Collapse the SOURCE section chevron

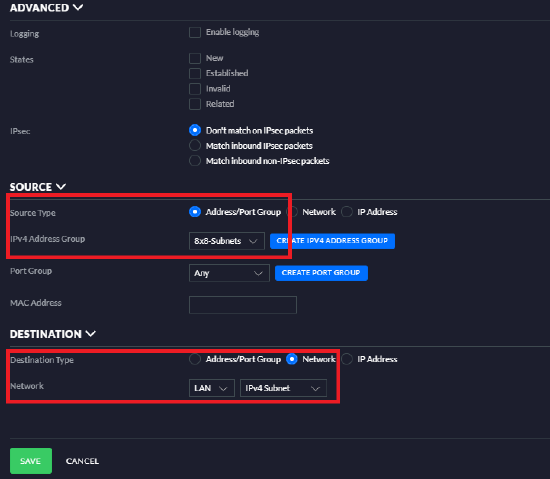pos(61,187)
